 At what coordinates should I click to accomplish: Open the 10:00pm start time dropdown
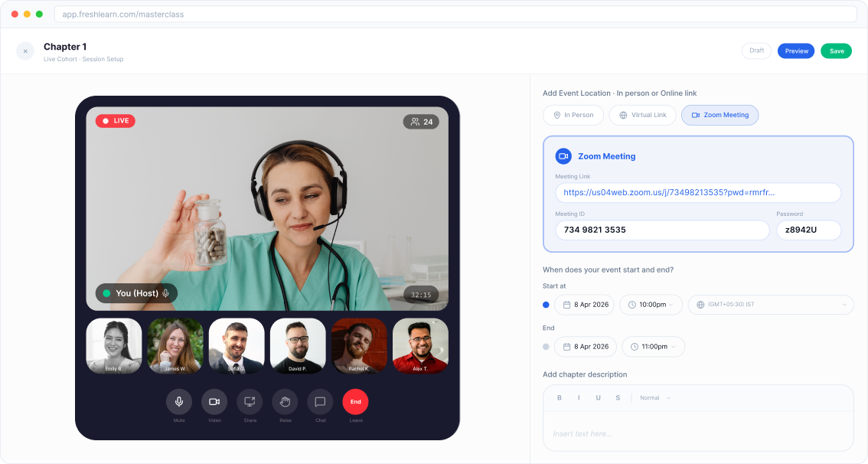(x=651, y=305)
